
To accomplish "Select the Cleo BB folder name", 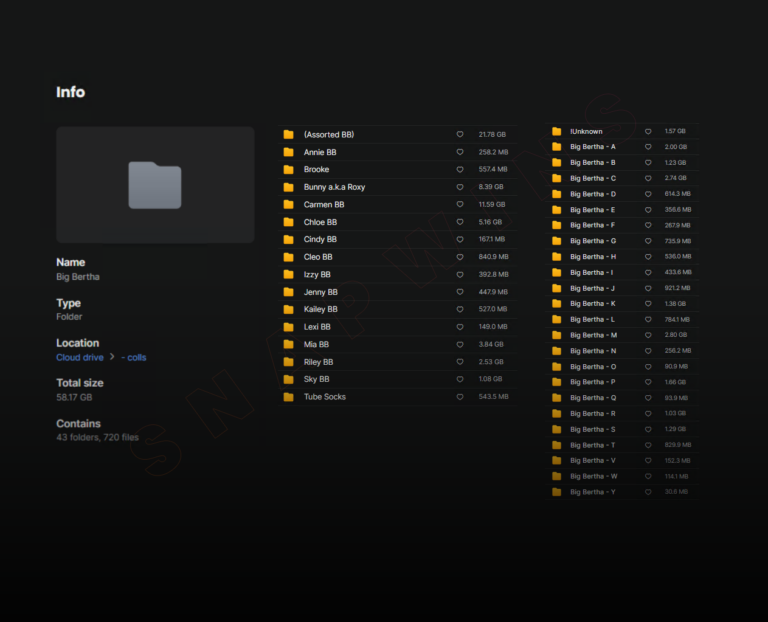I will point(318,257).
